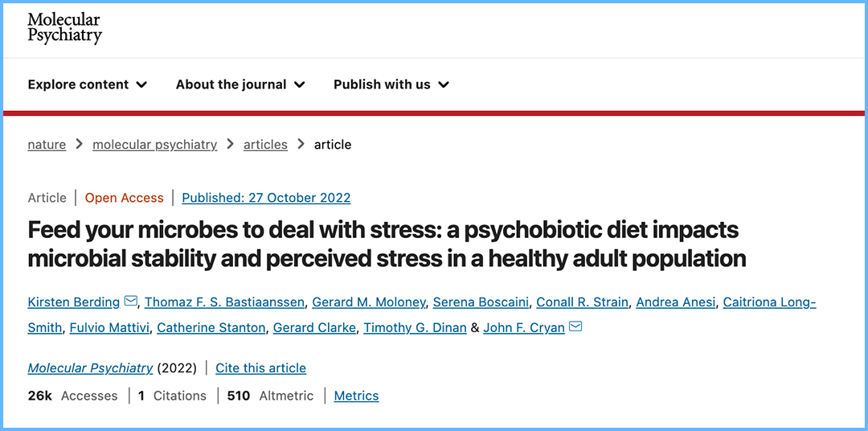This screenshot has height=431, width=868.
Task: Go to the nature breadcrumb link
Action: click(47, 145)
